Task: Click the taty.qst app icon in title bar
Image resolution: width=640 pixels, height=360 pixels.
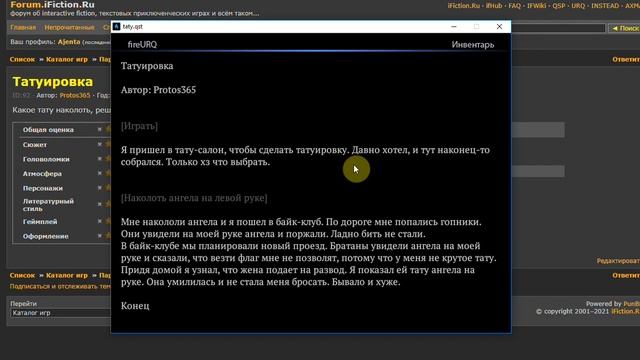Action: click(116, 27)
